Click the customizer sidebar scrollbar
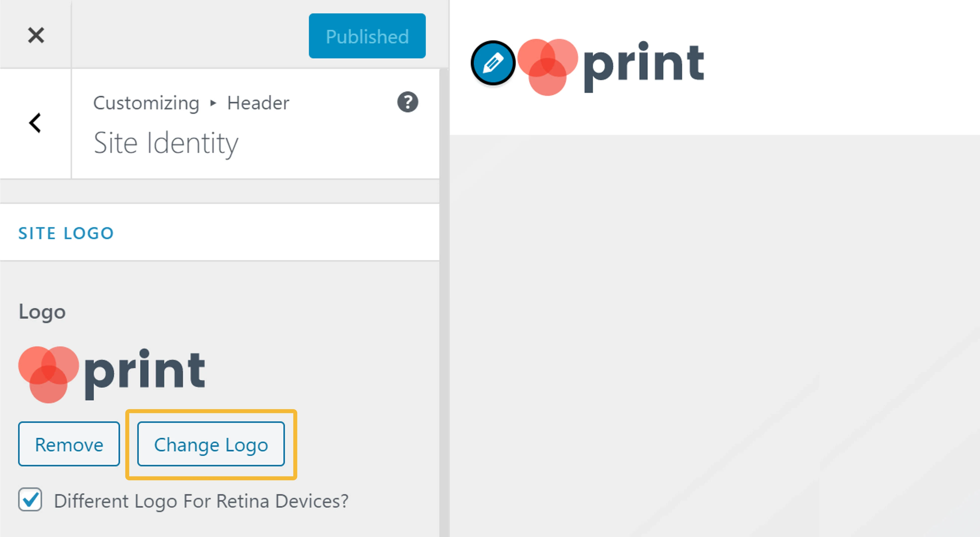Image resolution: width=980 pixels, height=537 pixels. (444, 303)
